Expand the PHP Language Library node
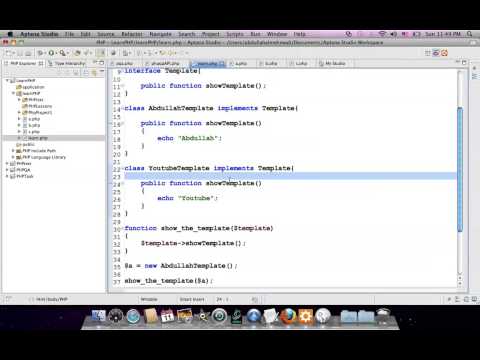This screenshot has height=360, width=480. (13, 157)
